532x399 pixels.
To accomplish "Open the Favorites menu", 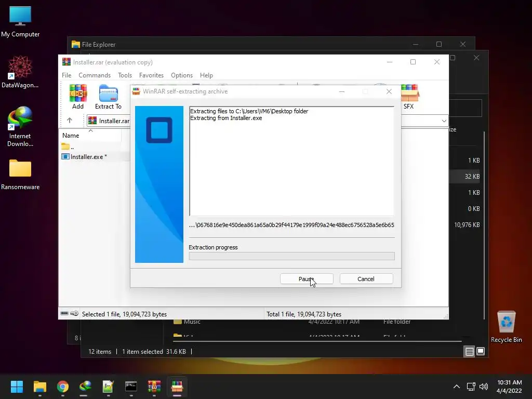I will pos(151,75).
